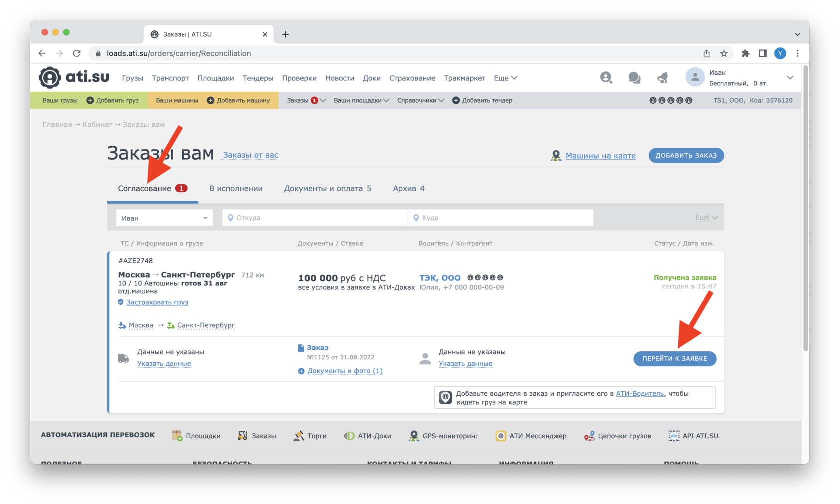Open the messenger chat bubble icon

pos(634,78)
